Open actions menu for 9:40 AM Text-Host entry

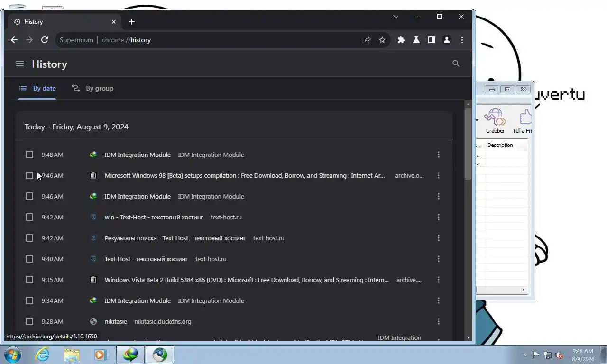click(x=439, y=259)
